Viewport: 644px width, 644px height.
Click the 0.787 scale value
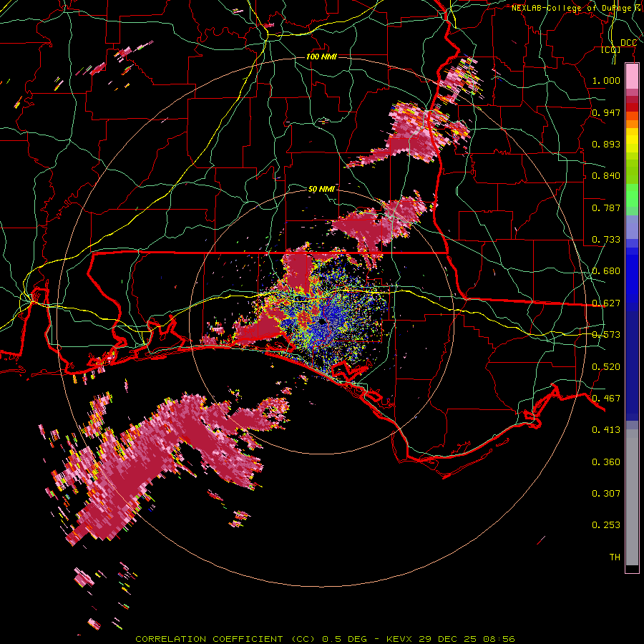point(606,208)
